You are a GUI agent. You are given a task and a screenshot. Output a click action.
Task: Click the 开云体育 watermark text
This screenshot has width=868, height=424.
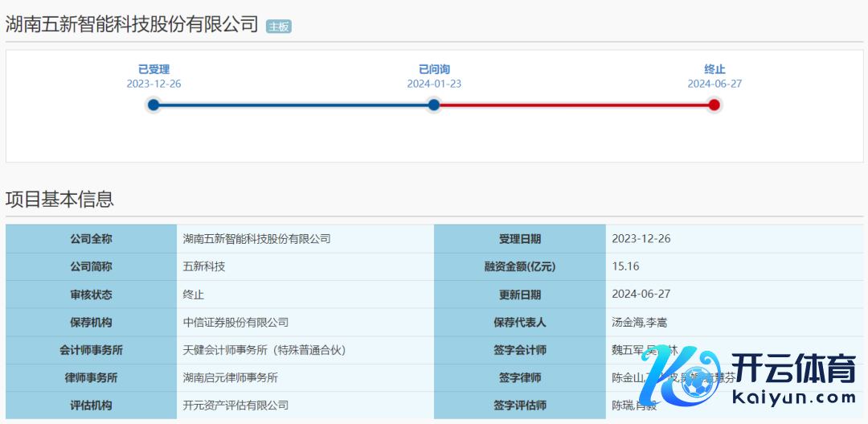click(792, 368)
